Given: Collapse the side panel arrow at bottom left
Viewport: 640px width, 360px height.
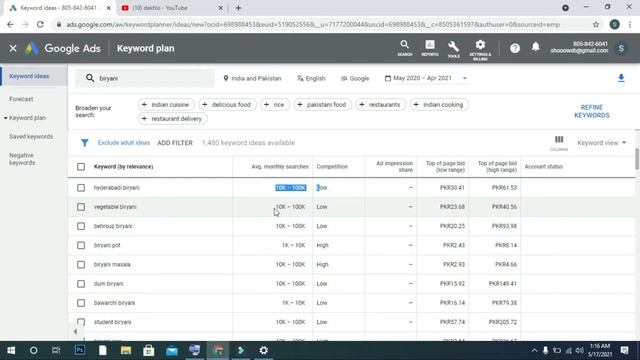Looking at the screenshot, I should [x=75, y=331].
